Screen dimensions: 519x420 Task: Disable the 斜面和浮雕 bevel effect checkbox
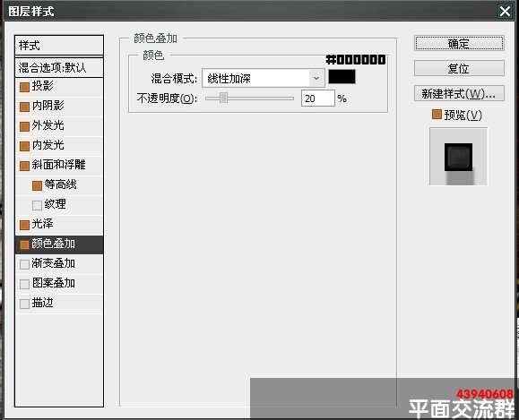24,166
